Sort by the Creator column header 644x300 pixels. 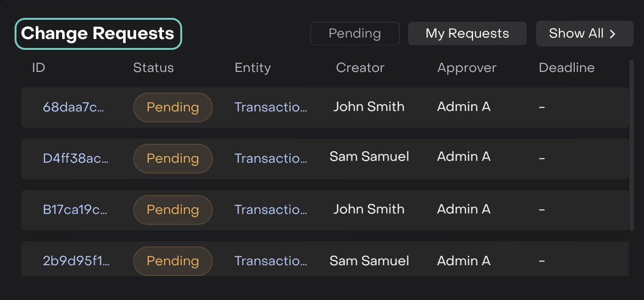point(360,68)
